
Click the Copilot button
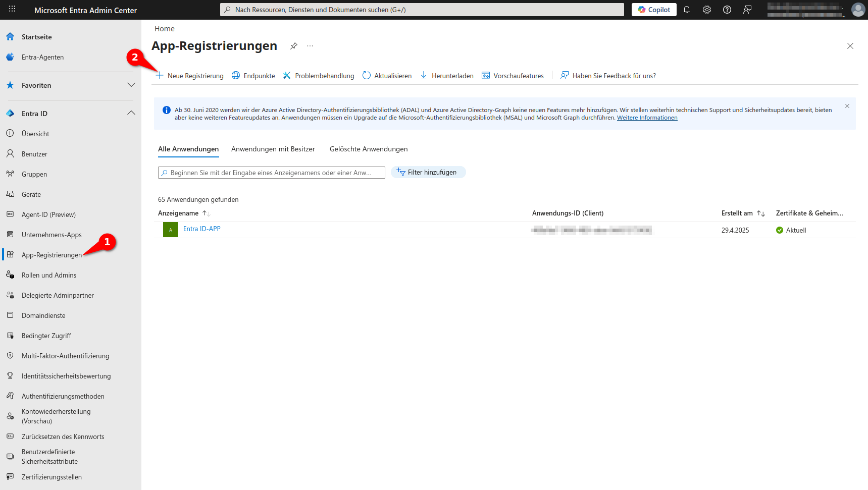[654, 10]
